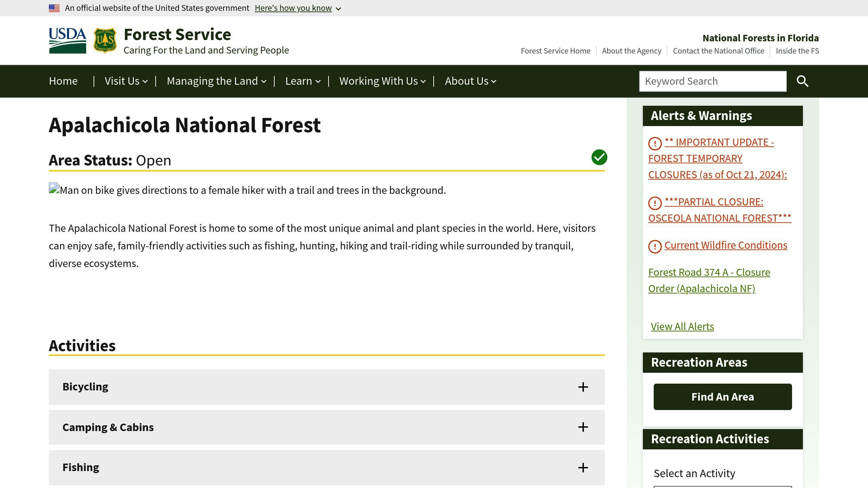Open the Learn dropdown menu
This screenshot has width=868, height=488.
pos(303,81)
